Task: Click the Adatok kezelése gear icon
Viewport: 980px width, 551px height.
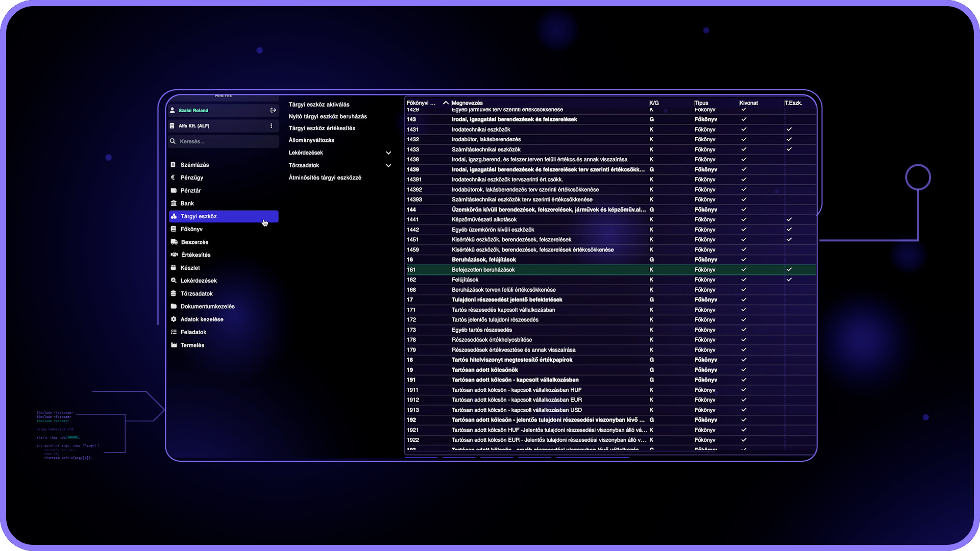Action: [174, 319]
